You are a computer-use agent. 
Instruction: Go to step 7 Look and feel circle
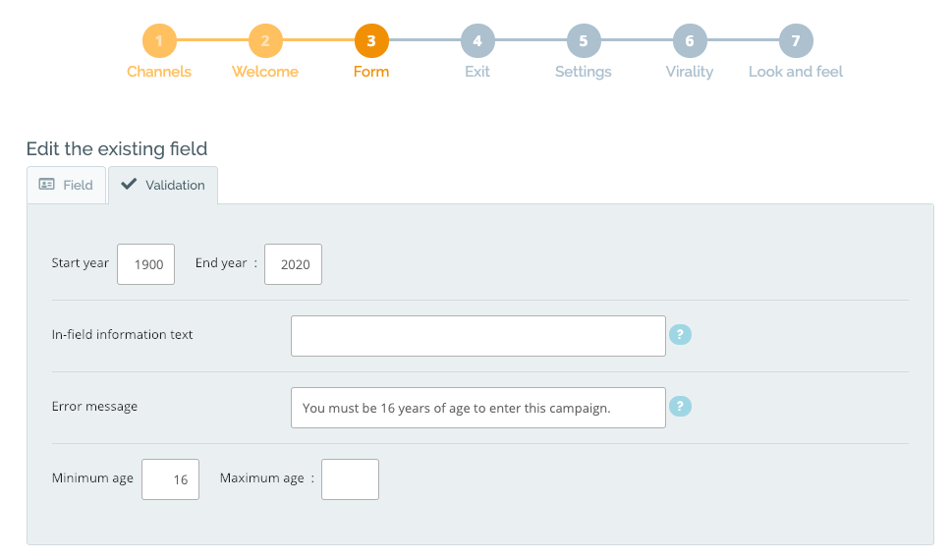tap(796, 40)
